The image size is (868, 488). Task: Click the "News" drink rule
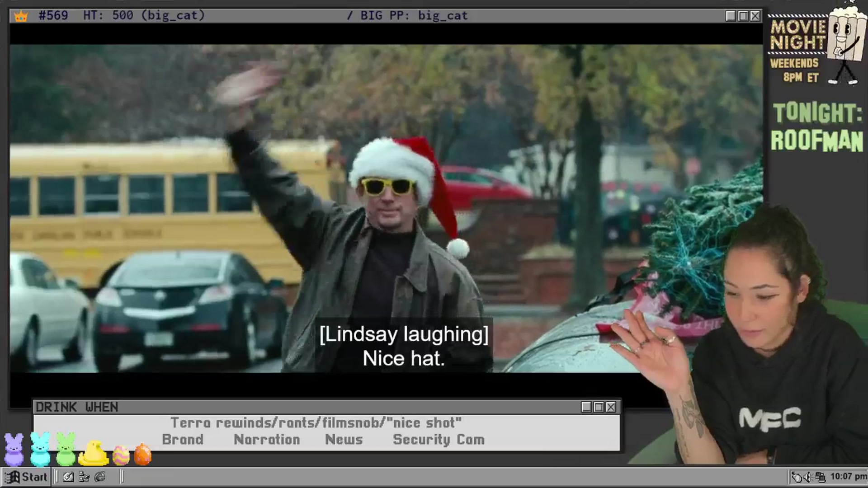coord(344,439)
